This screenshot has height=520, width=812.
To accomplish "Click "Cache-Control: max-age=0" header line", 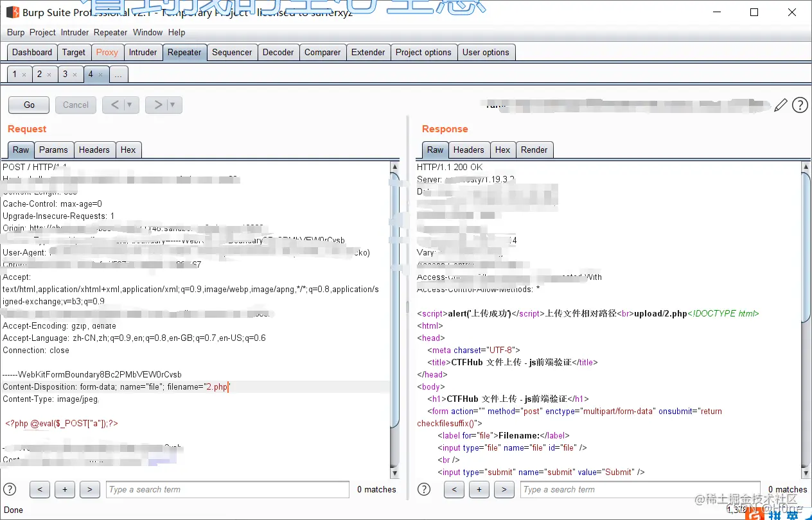I will [x=52, y=204].
